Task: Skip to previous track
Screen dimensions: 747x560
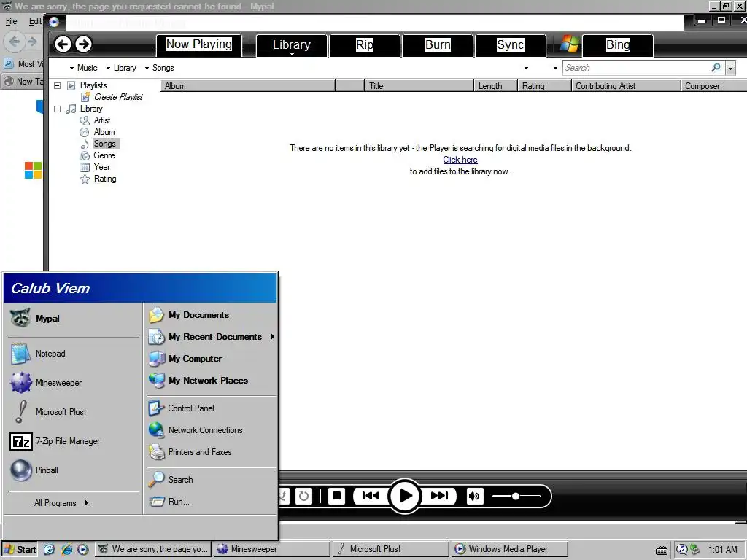Action: coord(371,496)
